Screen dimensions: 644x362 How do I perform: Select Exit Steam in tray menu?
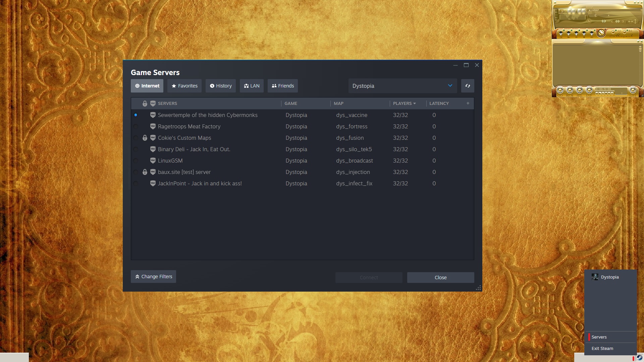(602, 349)
